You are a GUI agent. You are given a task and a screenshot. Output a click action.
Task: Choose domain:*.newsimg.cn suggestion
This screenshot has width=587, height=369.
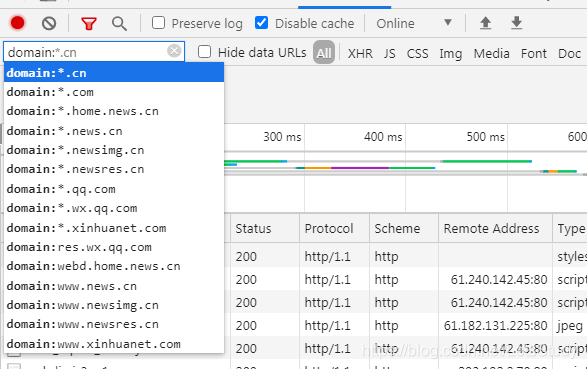pos(114,150)
